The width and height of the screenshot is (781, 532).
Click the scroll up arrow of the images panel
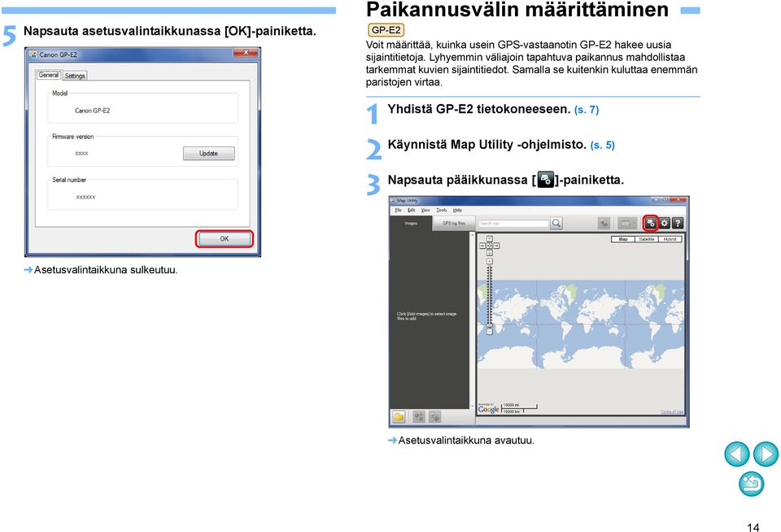(472, 234)
